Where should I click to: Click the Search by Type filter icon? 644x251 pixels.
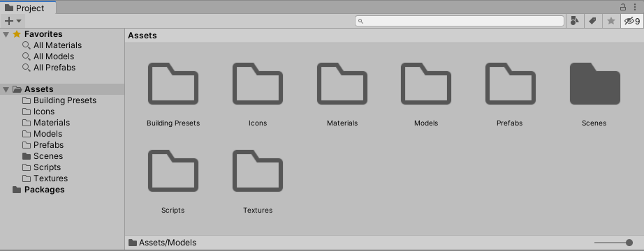coord(575,21)
